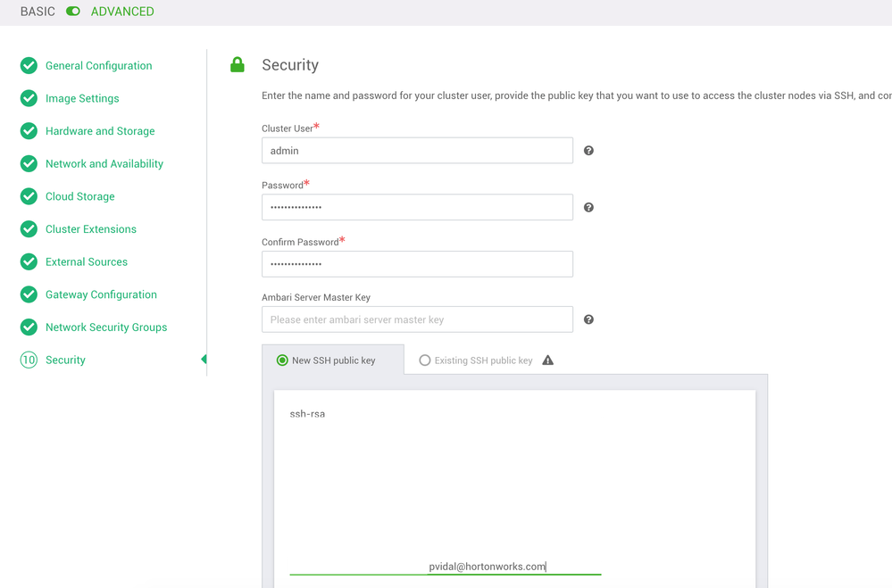The height and width of the screenshot is (588, 892).
Task: Click the green checkmark beside General Configuration
Action: coord(28,65)
